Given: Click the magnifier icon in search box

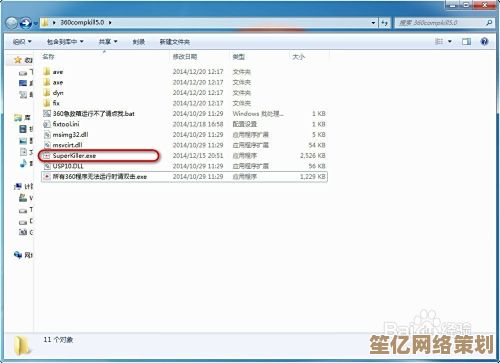Looking at the screenshot, I should [x=489, y=23].
